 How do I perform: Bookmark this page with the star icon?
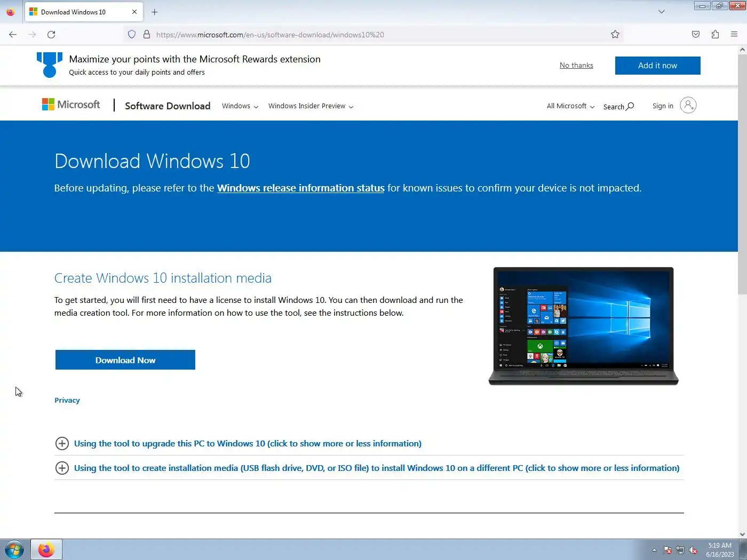click(x=615, y=34)
